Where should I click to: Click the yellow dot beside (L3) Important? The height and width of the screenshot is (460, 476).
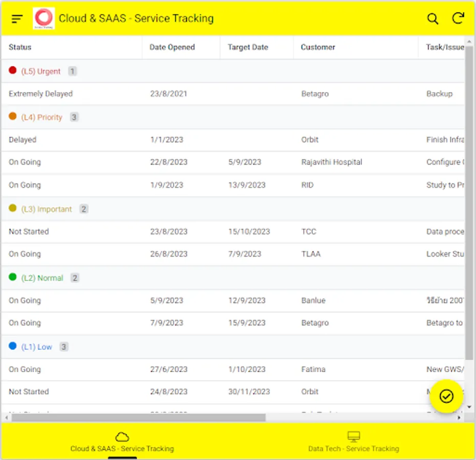(x=13, y=208)
